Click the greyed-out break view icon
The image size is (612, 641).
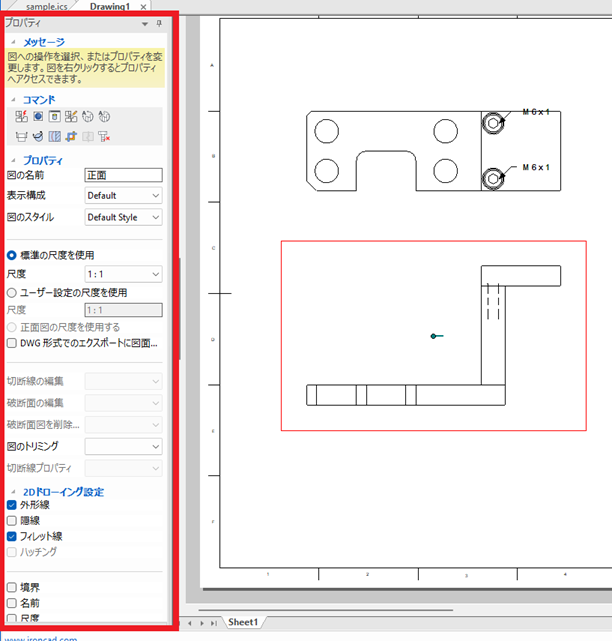(87, 136)
